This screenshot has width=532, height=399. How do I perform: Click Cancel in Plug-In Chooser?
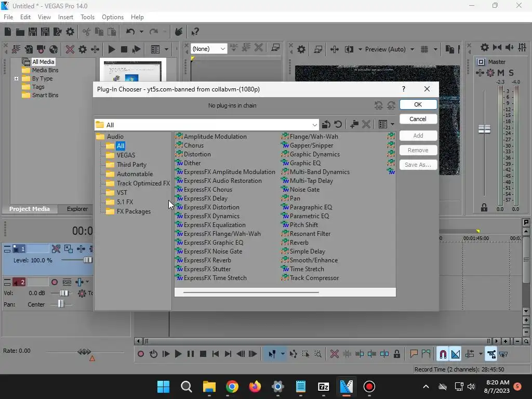(418, 119)
